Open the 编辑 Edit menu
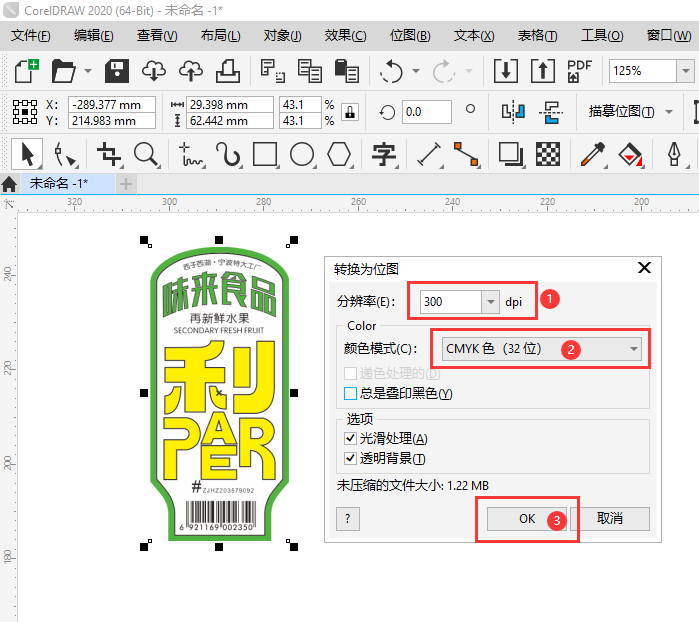 click(94, 35)
